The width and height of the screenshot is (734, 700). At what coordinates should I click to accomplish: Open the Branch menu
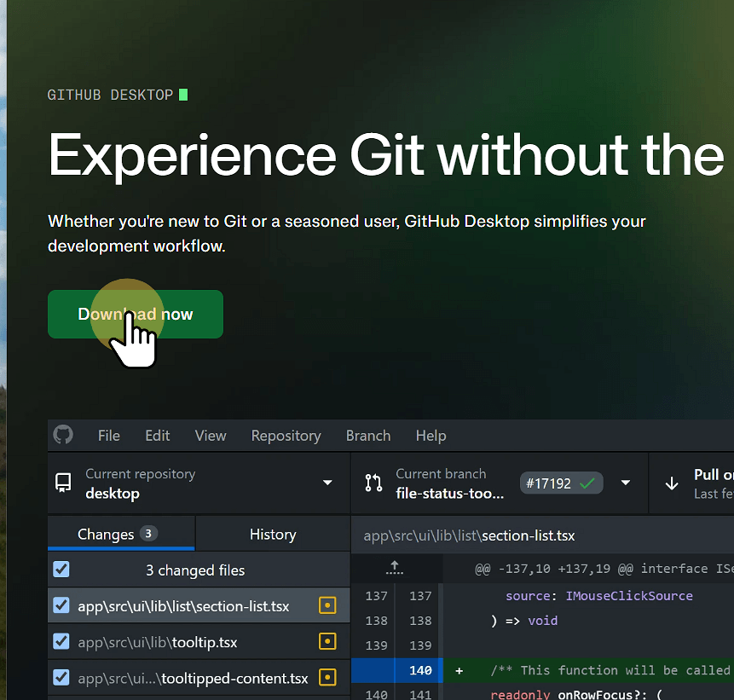coord(367,435)
